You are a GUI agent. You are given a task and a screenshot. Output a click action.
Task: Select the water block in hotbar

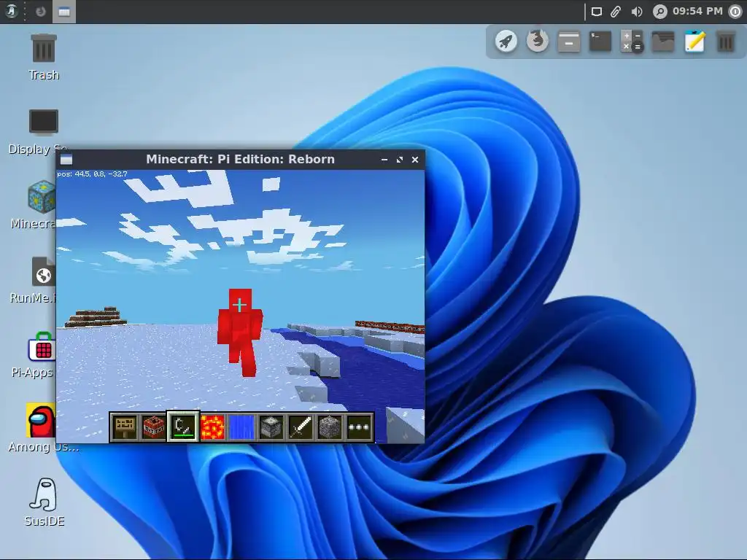(242, 427)
